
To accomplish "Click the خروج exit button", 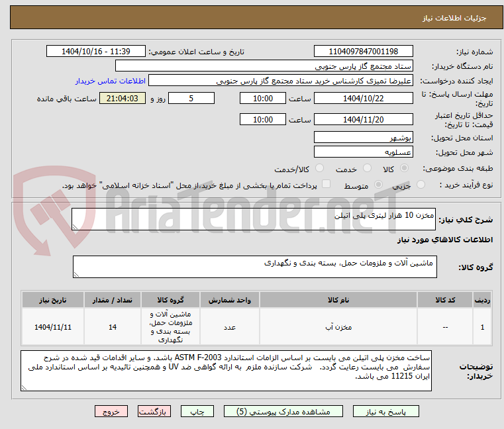I will (x=111, y=411).
